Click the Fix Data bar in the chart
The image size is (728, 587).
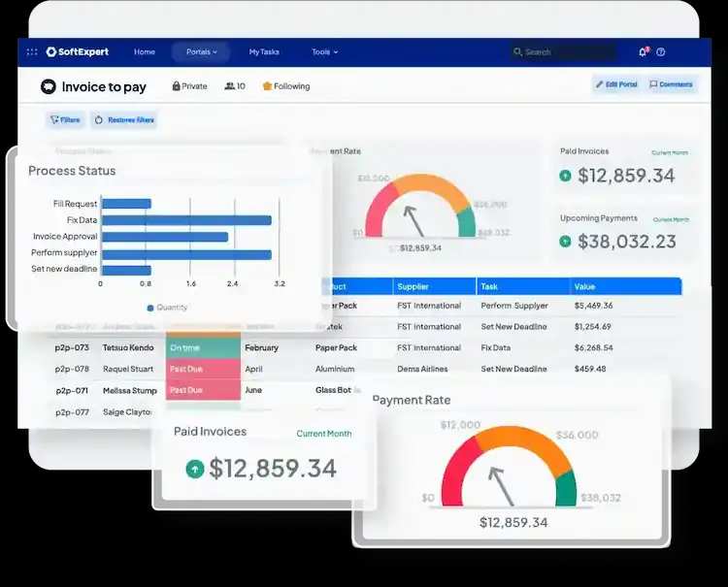click(185, 220)
